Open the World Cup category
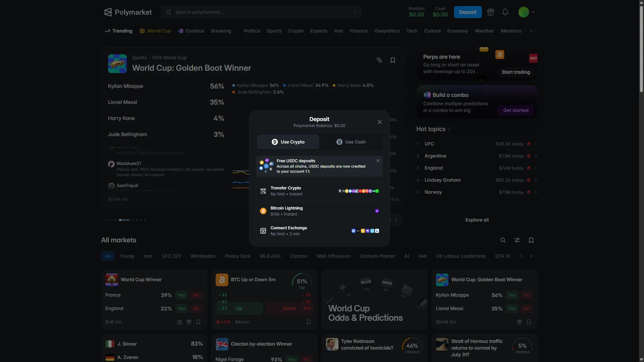Image resolution: width=644 pixels, height=362 pixels. click(155, 31)
